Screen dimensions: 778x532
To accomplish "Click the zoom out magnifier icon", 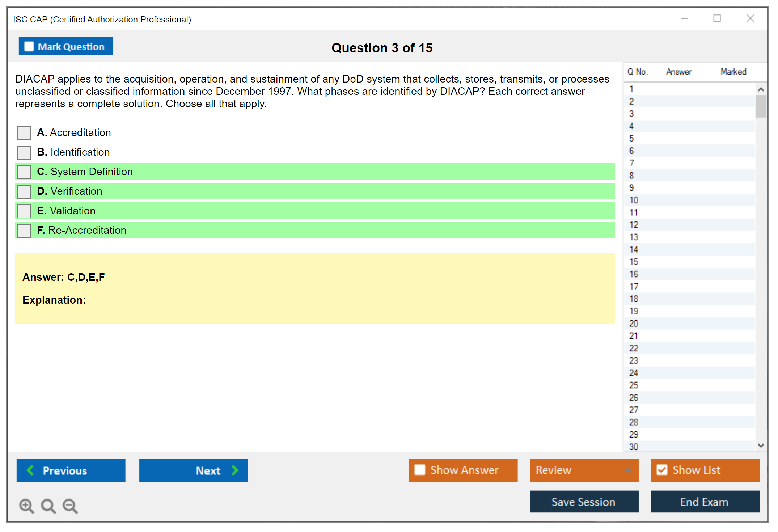I will [70, 506].
